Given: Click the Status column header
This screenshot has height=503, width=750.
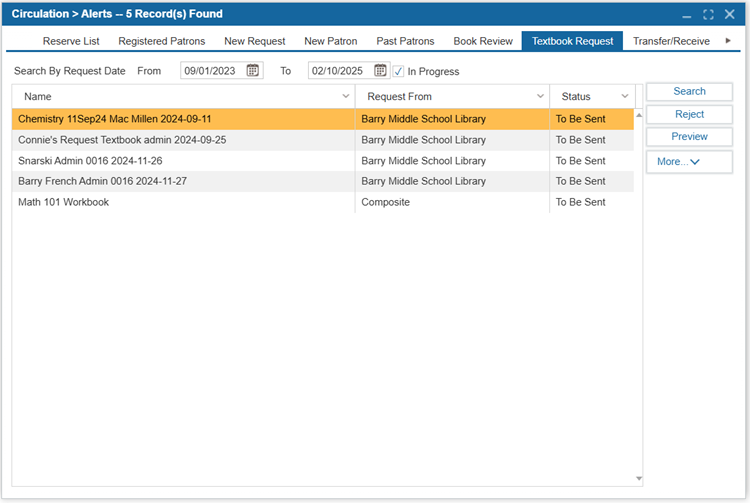Looking at the screenshot, I should [592, 97].
